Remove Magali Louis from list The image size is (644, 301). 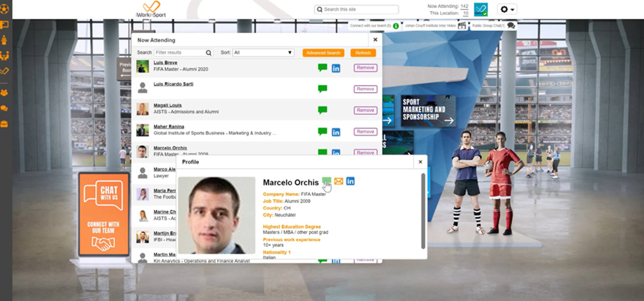[x=365, y=110]
